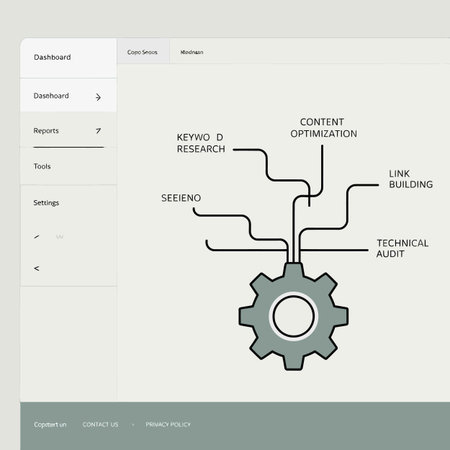Select the SEEIENO label
Image resolution: width=450 pixels, height=450 pixels.
pos(181,198)
